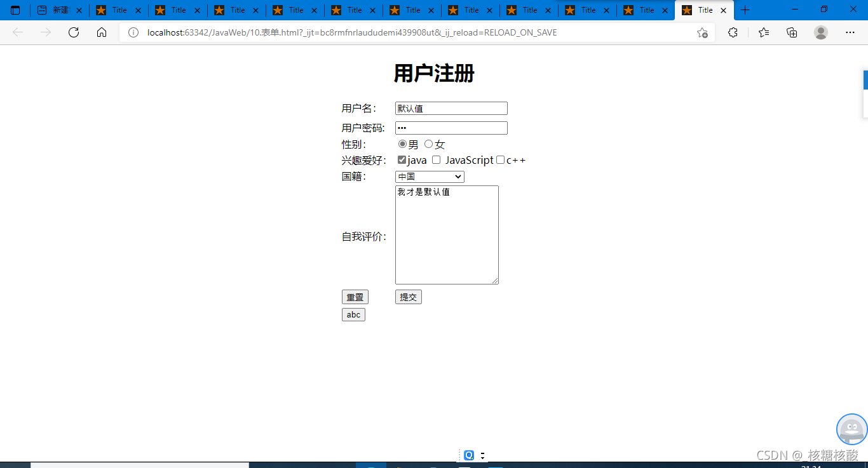Open the user profile avatar

[821, 32]
